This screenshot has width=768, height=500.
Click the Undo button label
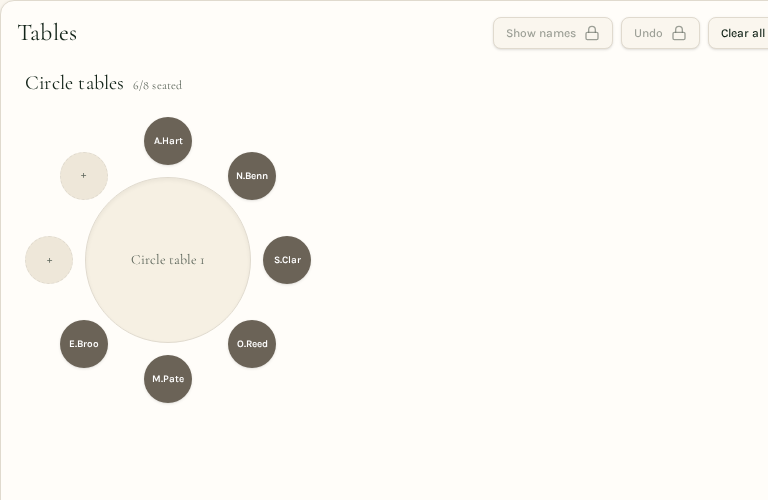[648, 33]
